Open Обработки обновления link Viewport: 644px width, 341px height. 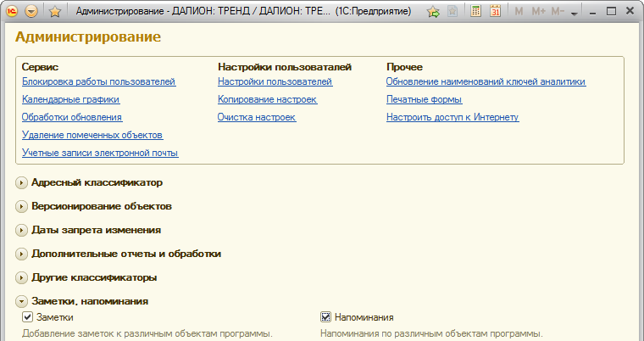(72, 117)
